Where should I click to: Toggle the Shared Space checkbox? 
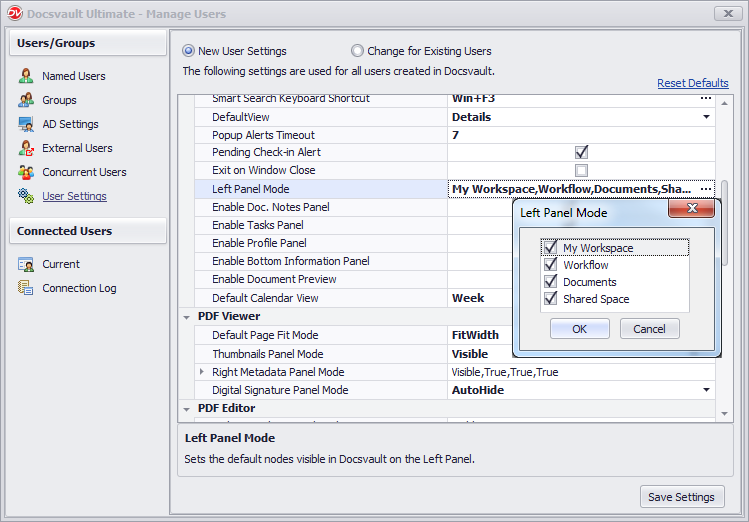(549, 298)
